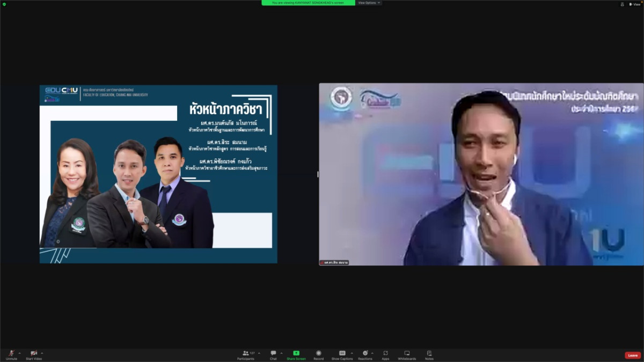
Task: Select the speaker's video tile
Action: [481, 174]
